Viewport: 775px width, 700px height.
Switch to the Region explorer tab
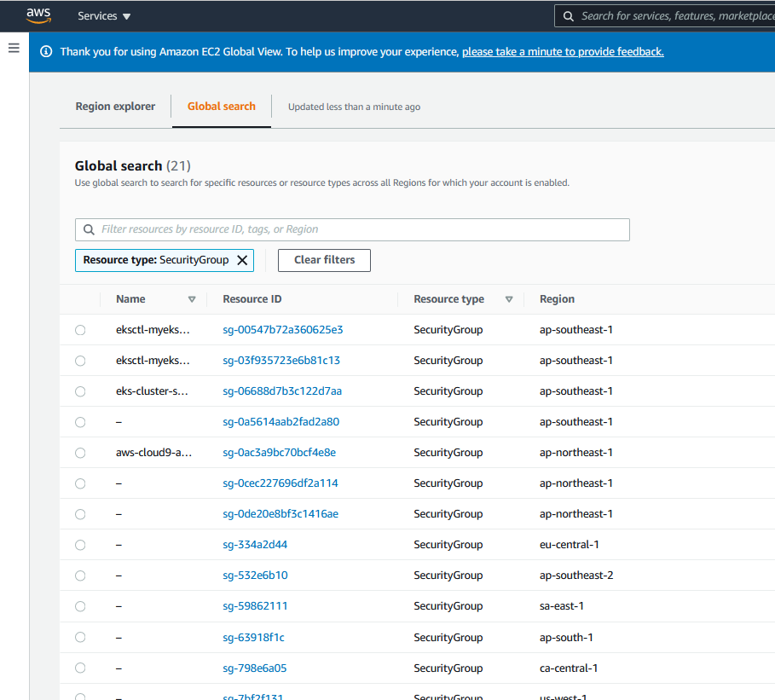115,106
